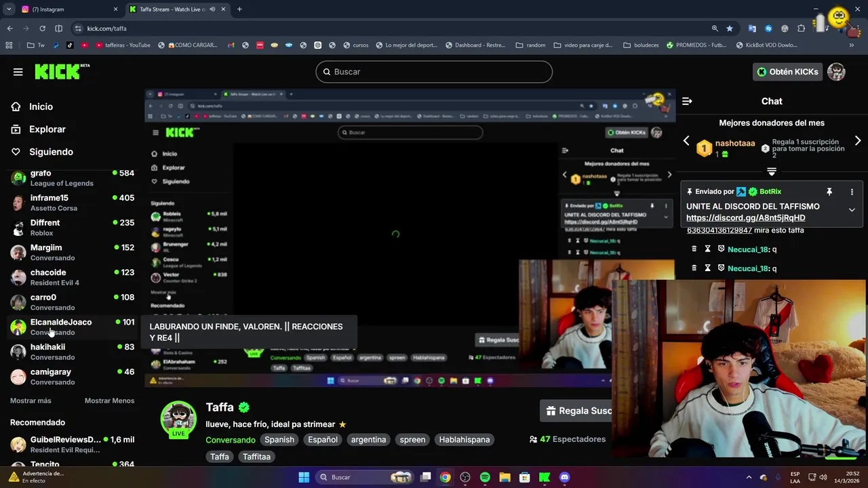Open Diffrent channel in sidebar
The width and height of the screenshot is (868, 488).
(72, 228)
